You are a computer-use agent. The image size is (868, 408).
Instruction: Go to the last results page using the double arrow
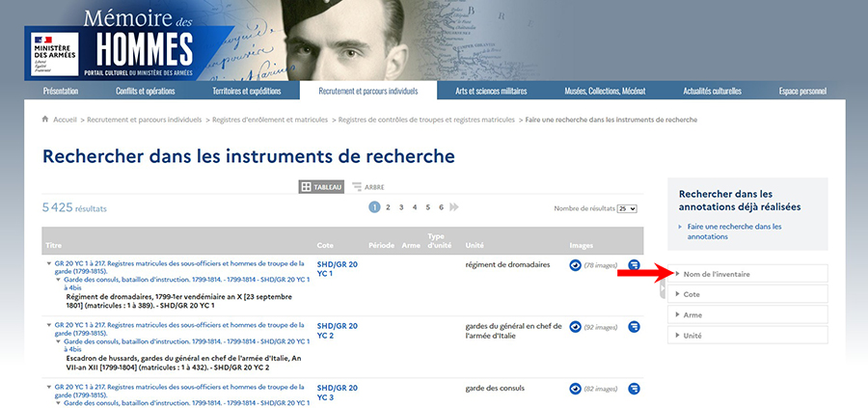pyautogui.click(x=454, y=207)
